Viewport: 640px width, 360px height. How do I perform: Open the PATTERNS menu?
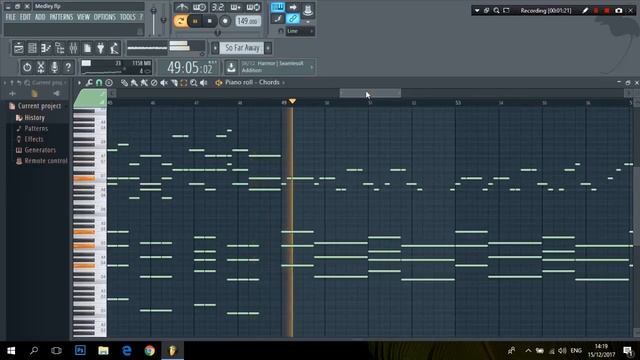pyautogui.click(x=61, y=17)
